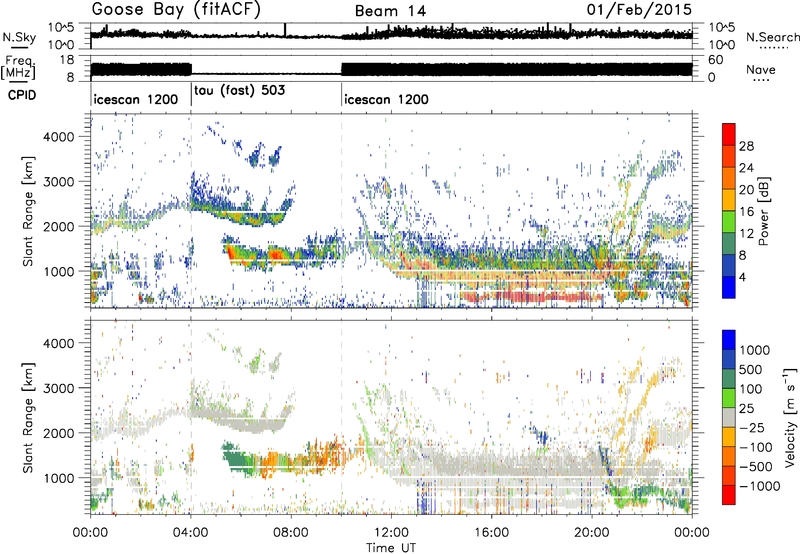Viewport: 800px width, 554px height.
Task: Click the 'Velocity [m s-1]' colorbar label
Action: click(x=790, y=417)
